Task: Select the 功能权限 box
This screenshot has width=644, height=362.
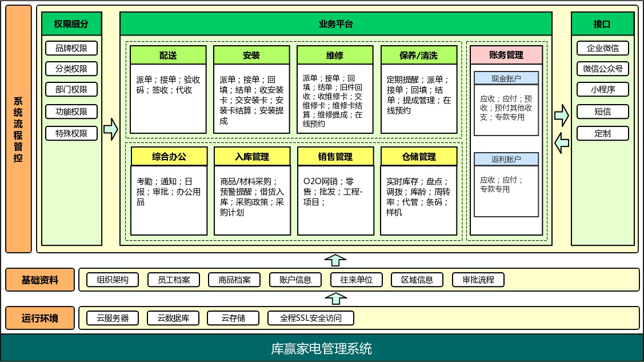Action: (x=71, y=112)
